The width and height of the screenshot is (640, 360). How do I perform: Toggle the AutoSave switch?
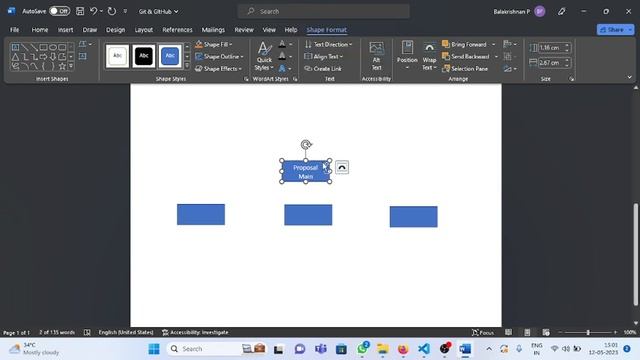pyautogui.click(x=60, y=11)
